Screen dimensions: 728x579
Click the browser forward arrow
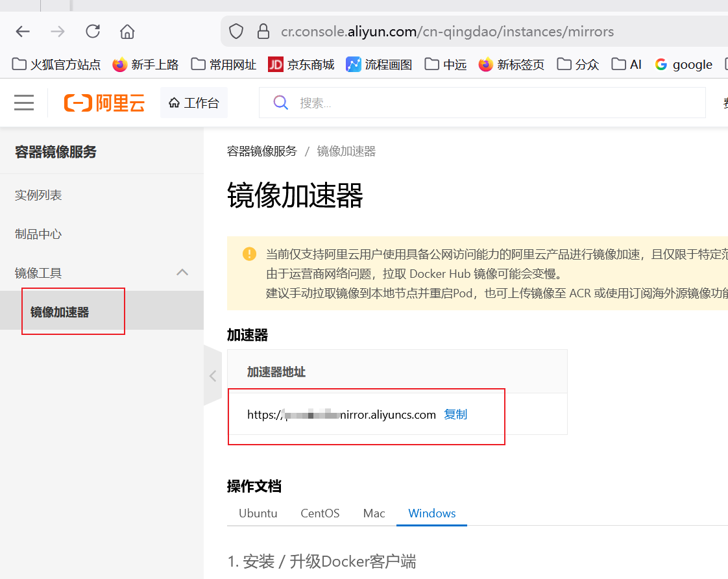tap(58, 32)
